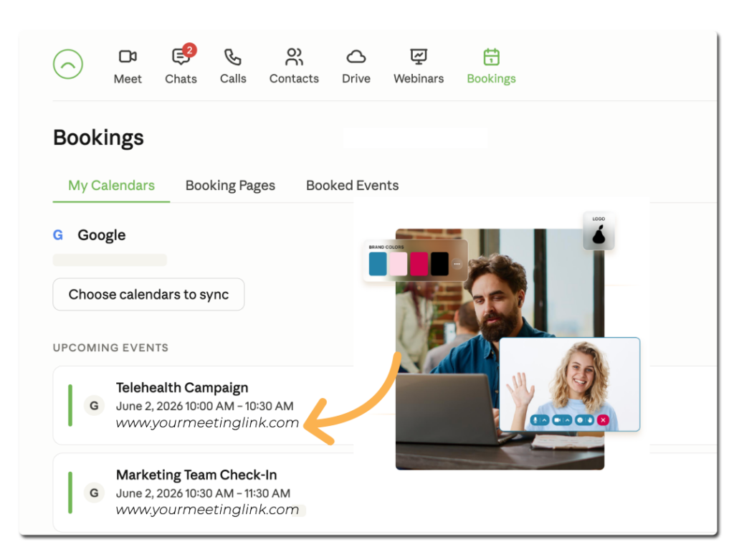Open more brand colors ellipsis button
Image resolution: width=734 pixels, height=560 pixels.
tap(457, 264)
